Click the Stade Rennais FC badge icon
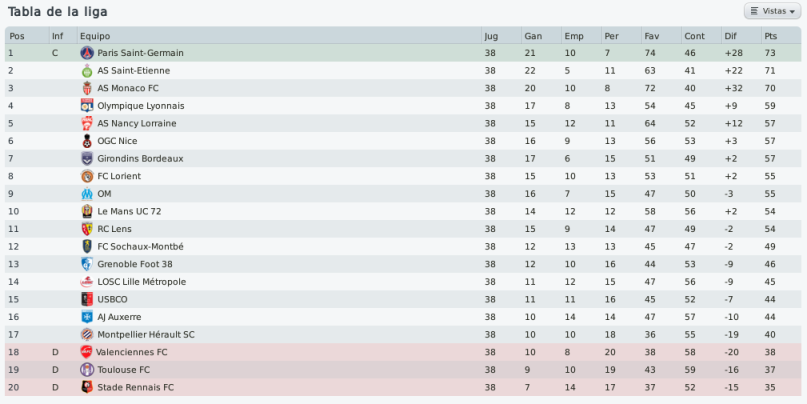Image resolution: width=807 pixels, height=404 pixels. tap(87, 387)
